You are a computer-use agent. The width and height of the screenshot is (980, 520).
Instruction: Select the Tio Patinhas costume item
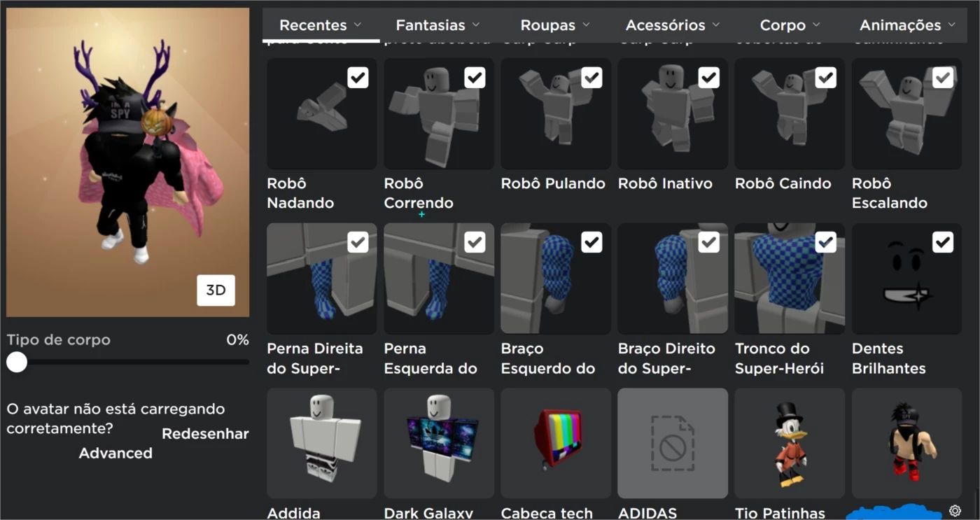coord(790,443)
